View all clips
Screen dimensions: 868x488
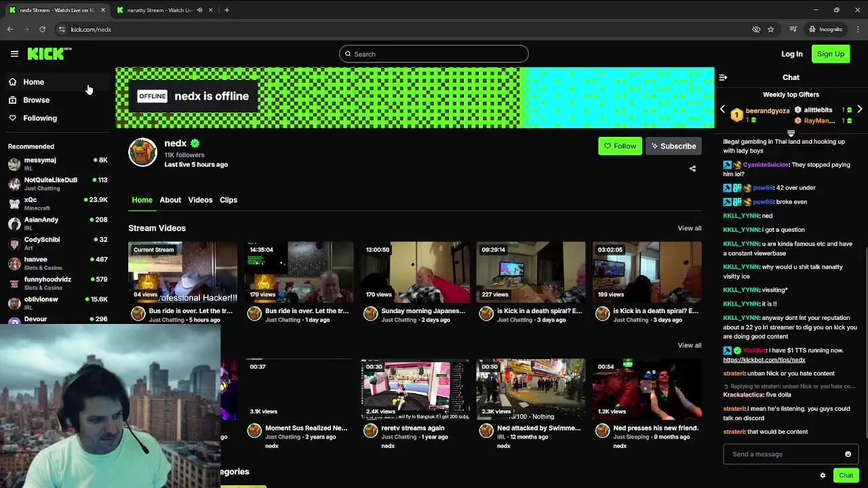tap(689, 346)
